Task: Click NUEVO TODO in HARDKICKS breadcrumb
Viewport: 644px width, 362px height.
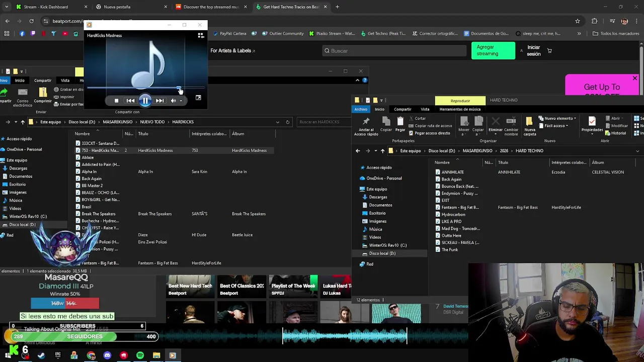Action: pos(152,122)
